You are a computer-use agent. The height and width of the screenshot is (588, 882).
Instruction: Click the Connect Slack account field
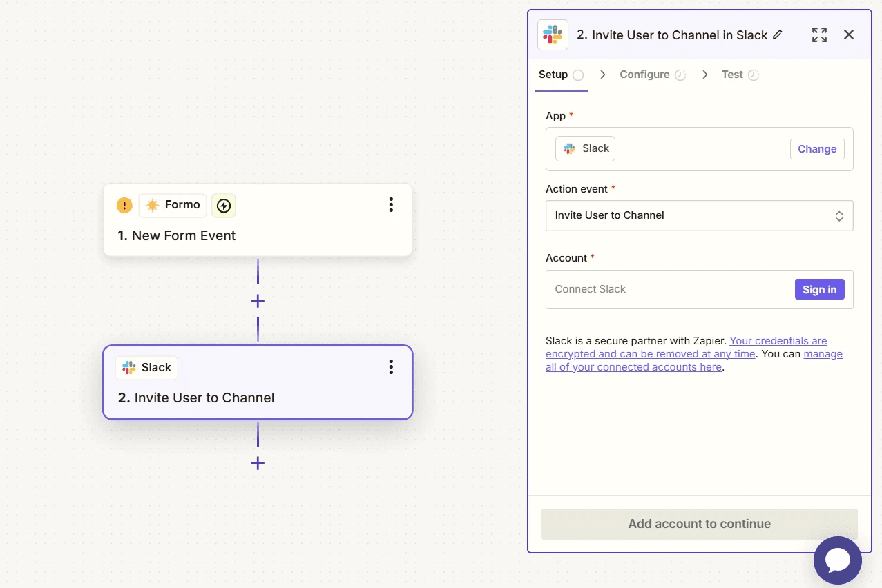tap(699, 289)
